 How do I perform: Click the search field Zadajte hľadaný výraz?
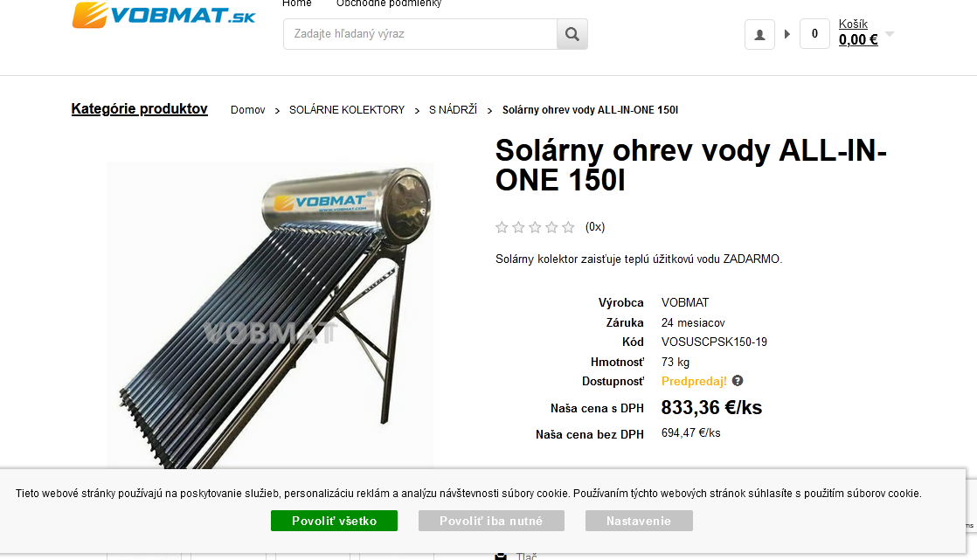[x=420, y=34]
